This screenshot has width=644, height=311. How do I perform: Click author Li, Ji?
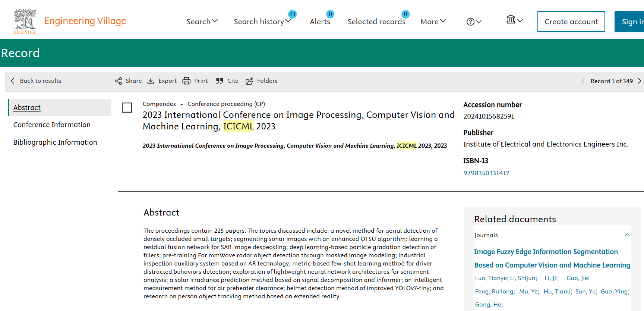click(x=551, y=278)
